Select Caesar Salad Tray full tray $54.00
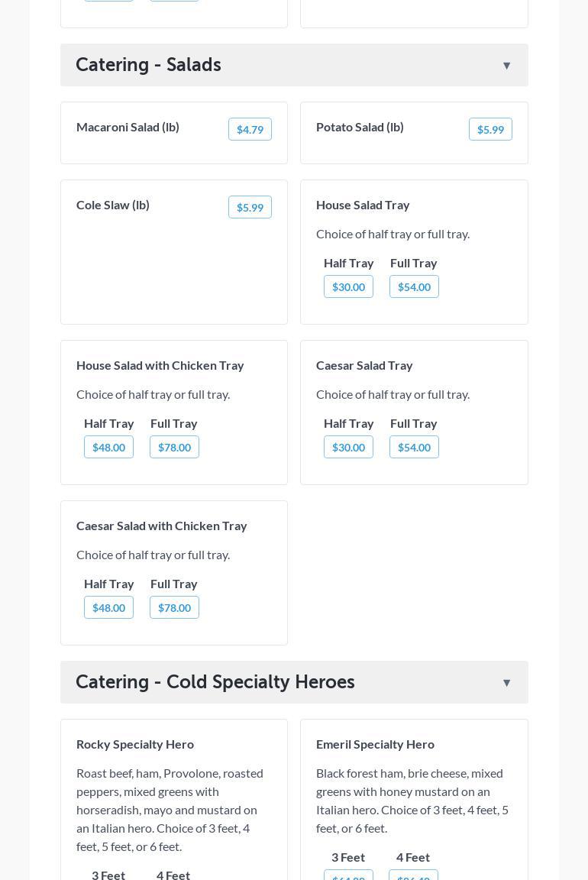 (414, 448)
